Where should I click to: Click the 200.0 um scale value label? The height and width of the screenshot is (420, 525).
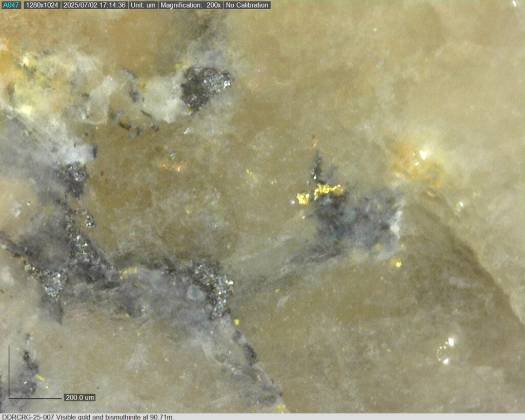pyautogui.click(x=79, y=397)
